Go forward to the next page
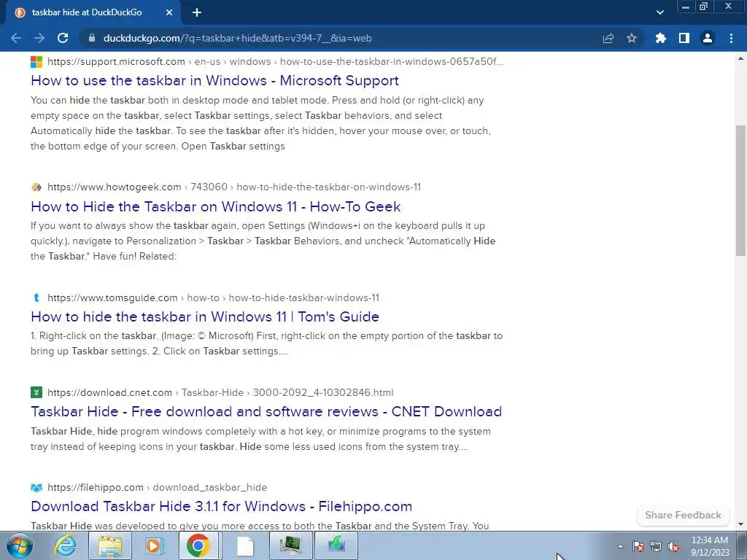Image resolution: width=747 pixels, height=560 pixels. point(39,38)
